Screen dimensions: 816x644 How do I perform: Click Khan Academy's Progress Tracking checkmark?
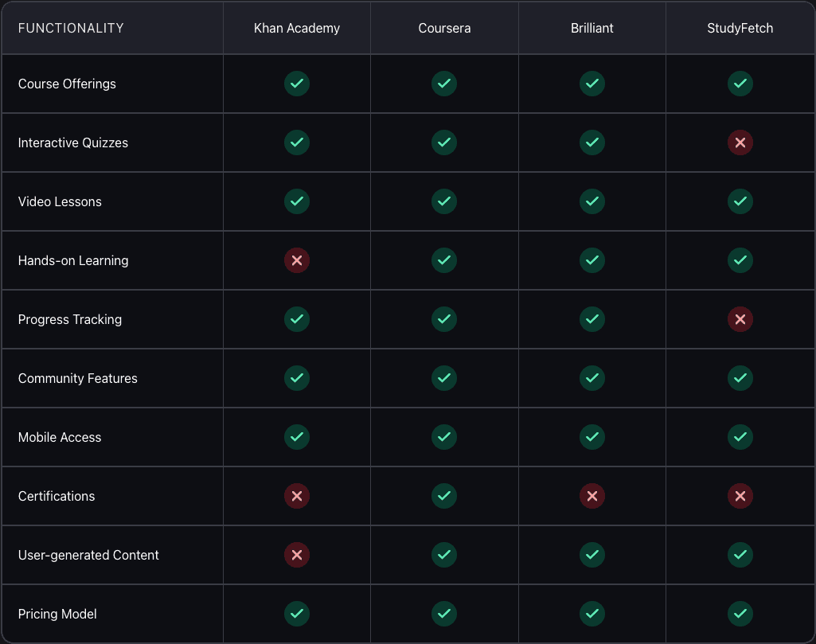pos(297,319)
